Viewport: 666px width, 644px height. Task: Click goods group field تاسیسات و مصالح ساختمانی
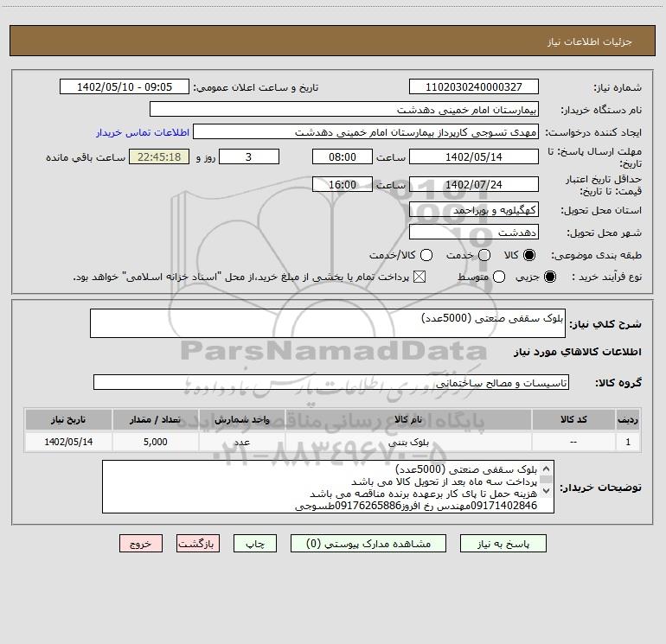(331, 382)
